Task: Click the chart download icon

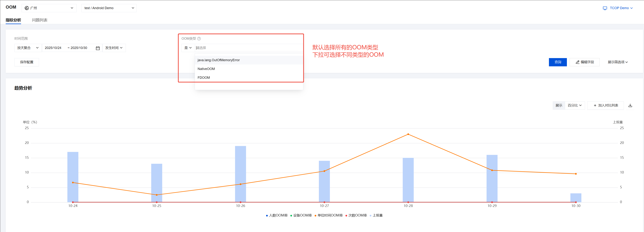Action: [x=630, y=106]
